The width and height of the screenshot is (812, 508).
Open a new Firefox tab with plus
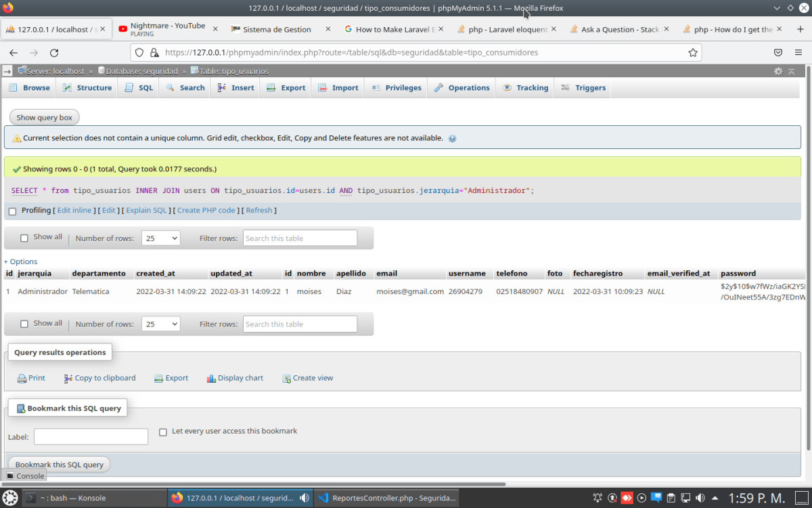802,29
